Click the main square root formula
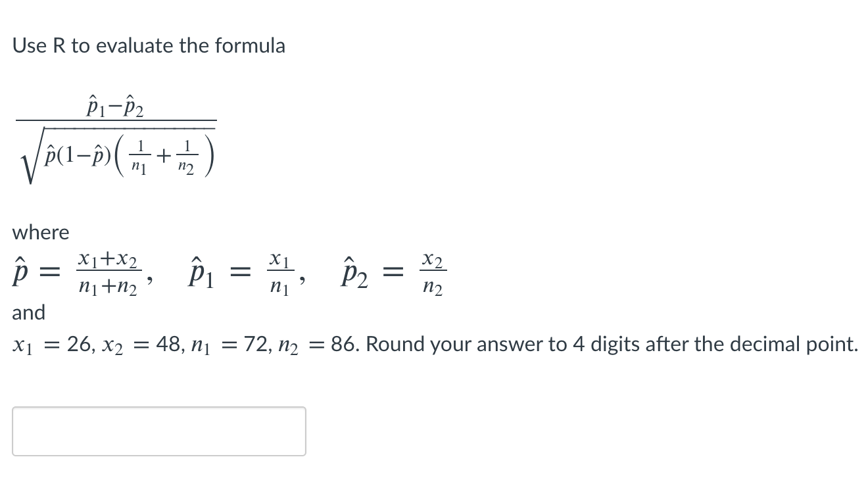 [115, 138]
